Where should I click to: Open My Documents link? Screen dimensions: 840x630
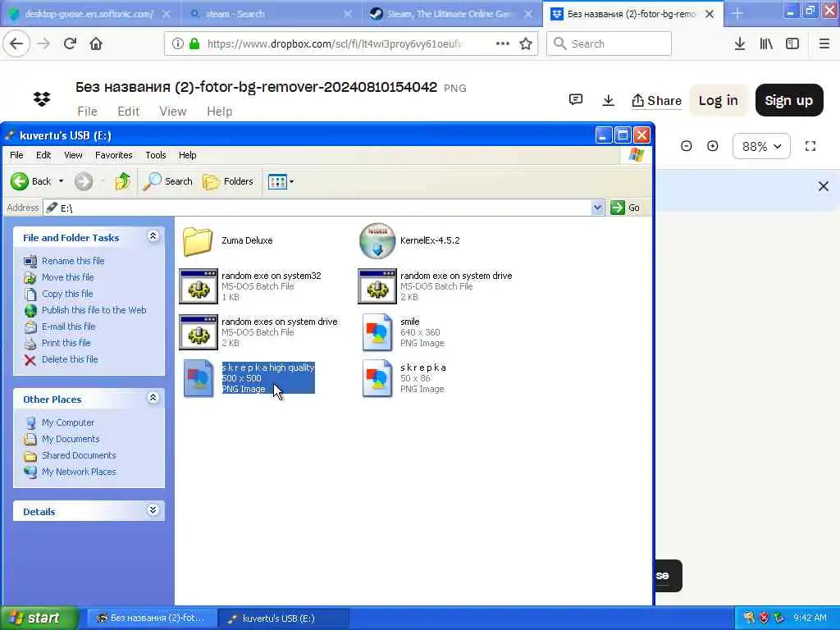point(71,439)
